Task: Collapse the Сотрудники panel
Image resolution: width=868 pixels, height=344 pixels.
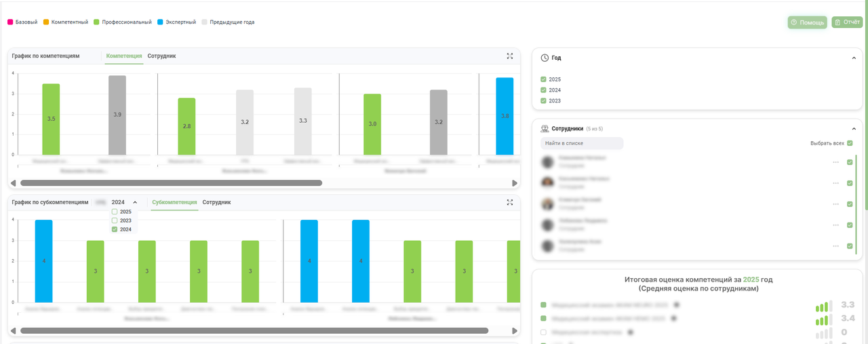Action: [x=854, y=129]
